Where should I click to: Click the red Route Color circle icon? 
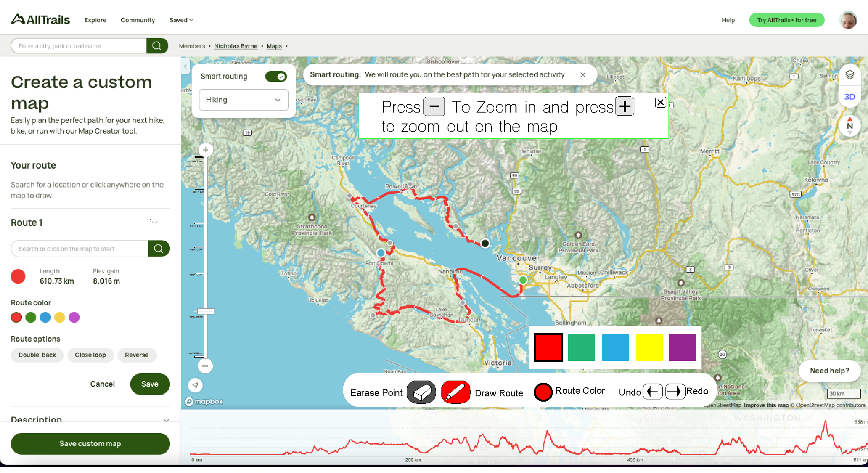pos(543,392)
